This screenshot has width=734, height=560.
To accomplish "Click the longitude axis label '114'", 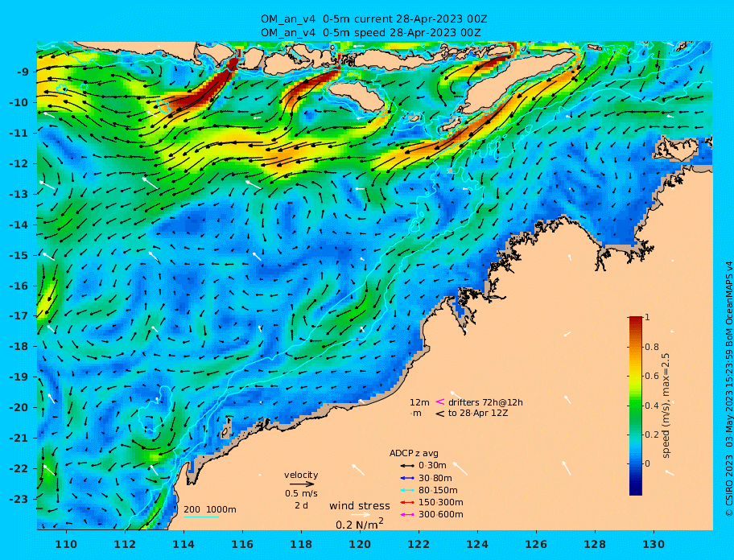I will [x=184, y=544].
